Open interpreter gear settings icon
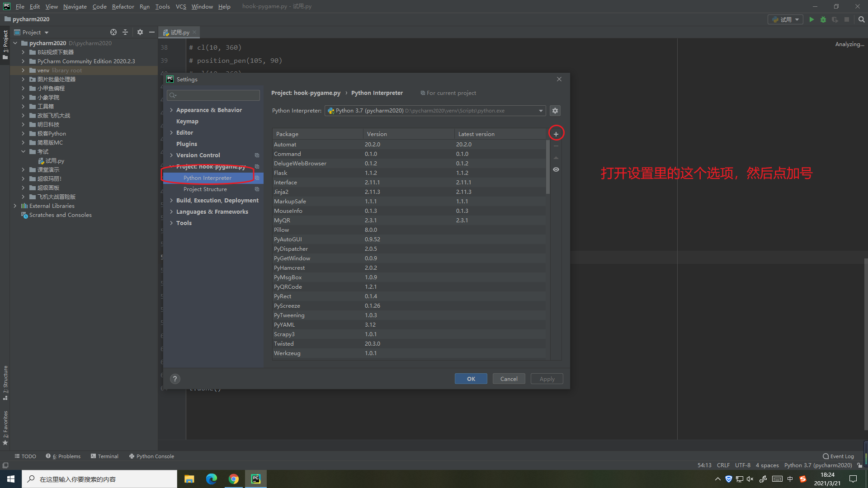 pyautogui.click(x=555, y=111)
